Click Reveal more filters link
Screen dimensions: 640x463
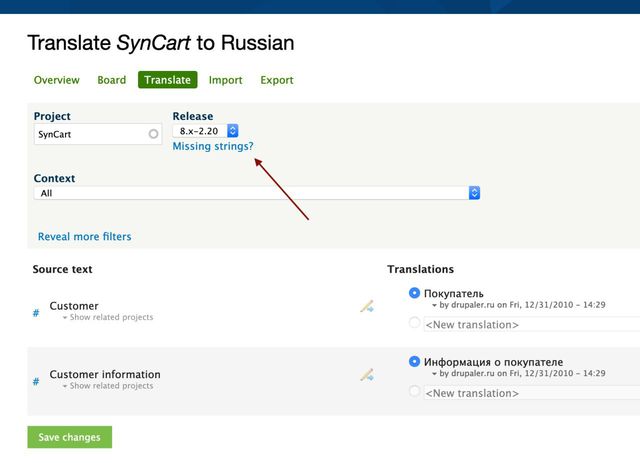click(x=84, y=236)
